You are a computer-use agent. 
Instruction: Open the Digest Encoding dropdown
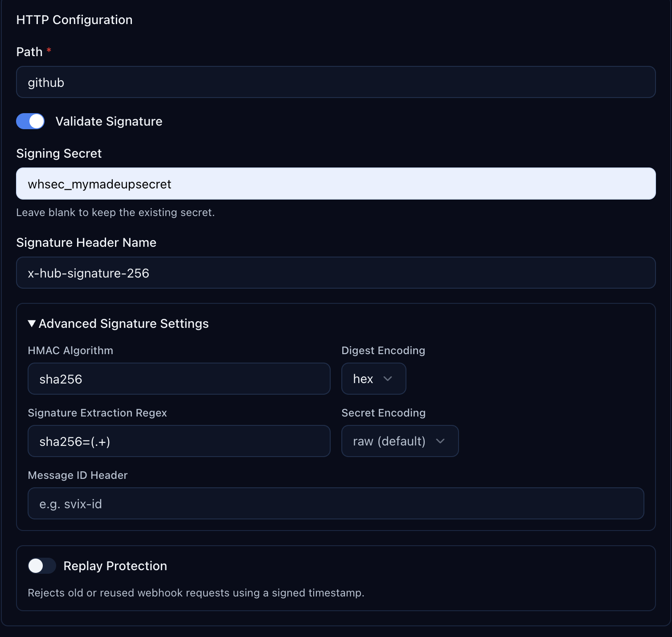tap(373, 379)
